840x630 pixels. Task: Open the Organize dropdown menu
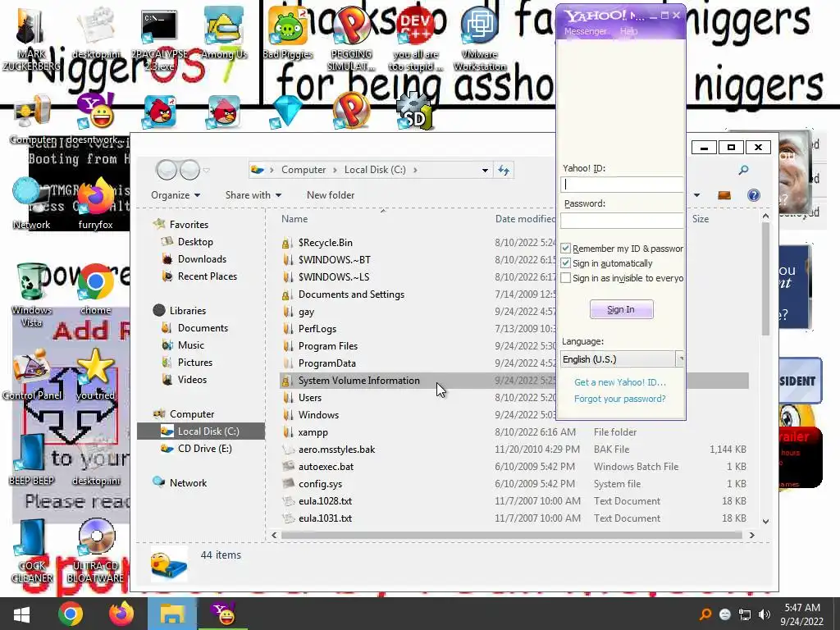pyautogui.click(x=176, y=195)
